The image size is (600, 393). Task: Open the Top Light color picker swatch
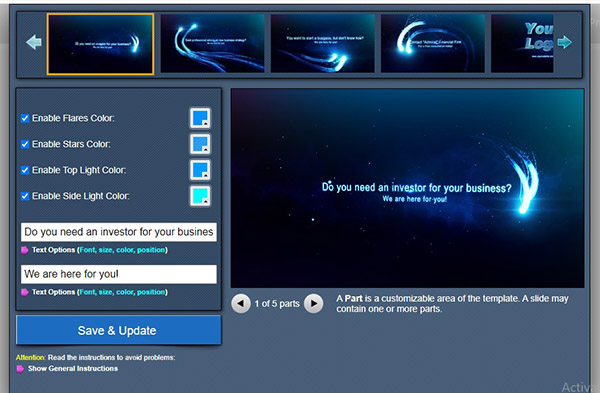[200, 170]
